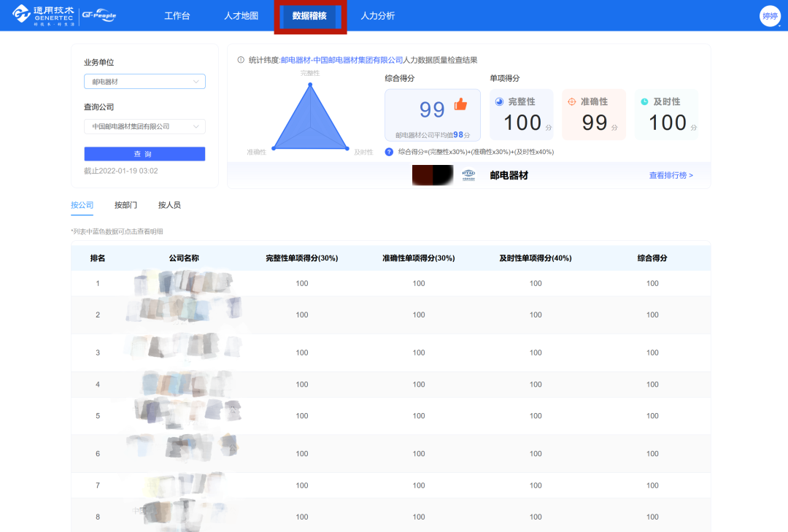The image size is (788, 532).
Task: Open the 人才地图 menu
Action: [x=242, y=15]
